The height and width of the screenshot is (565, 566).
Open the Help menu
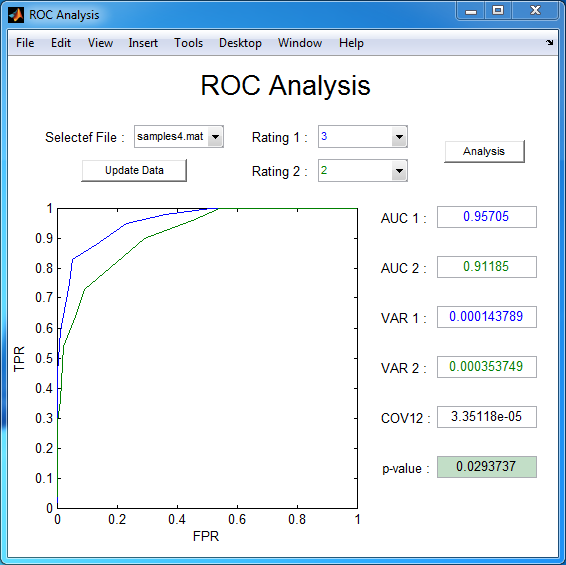351,43
